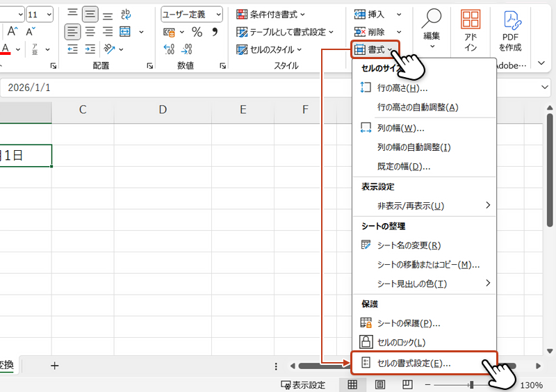The height and width of the screenshot is (392, 556).
Task: Center text horizontally
Action: click(x=90, y=32)
